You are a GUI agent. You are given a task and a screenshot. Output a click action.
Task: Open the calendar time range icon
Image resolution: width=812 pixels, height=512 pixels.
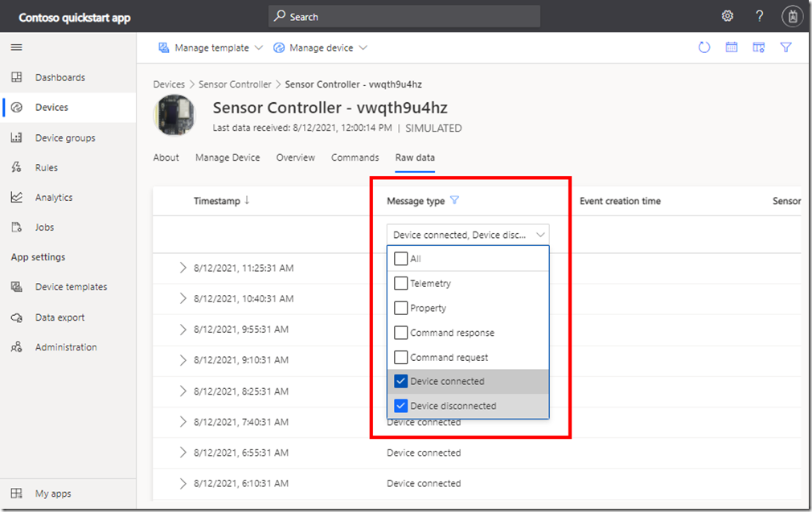click(x=732, y=47)
